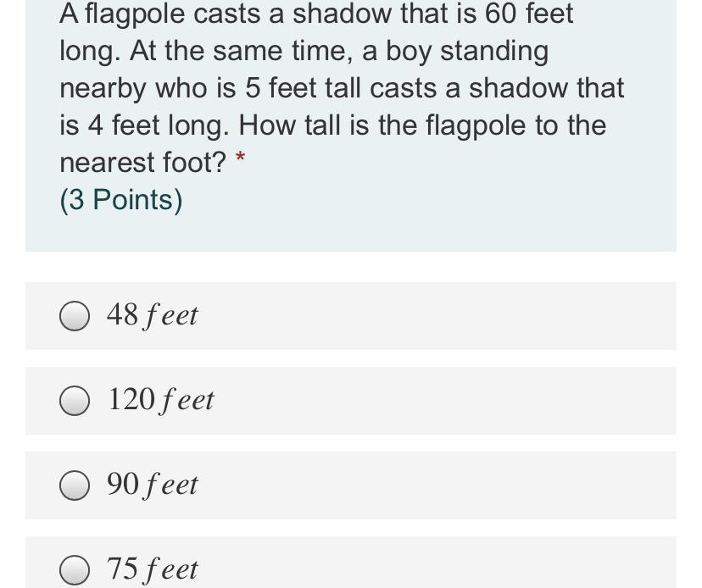Select the 48 feet radio button
Viewport: 702px width, 588px height.
coord(75,317)
